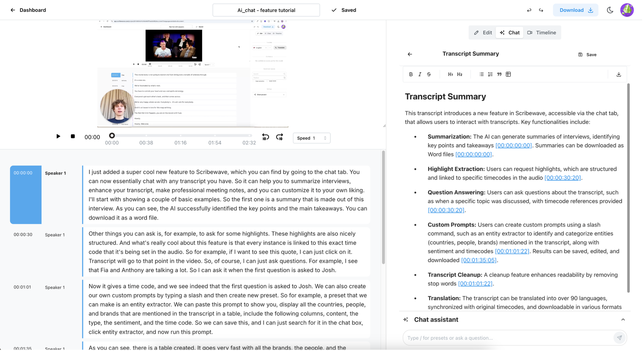The width and height of the screenshot is (644, 351).
Task: Insert a table into the summary
Action: click(x=508, y=74)
